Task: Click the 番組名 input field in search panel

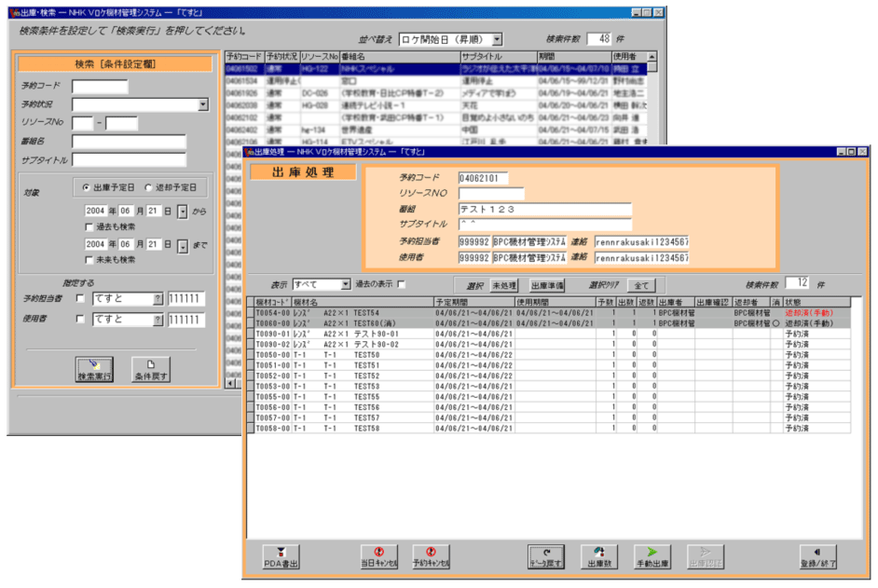Action: point(129,142)
